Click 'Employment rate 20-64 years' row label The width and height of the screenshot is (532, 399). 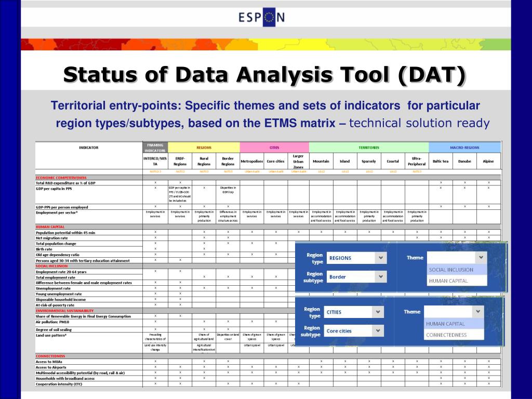click(61, 272)
